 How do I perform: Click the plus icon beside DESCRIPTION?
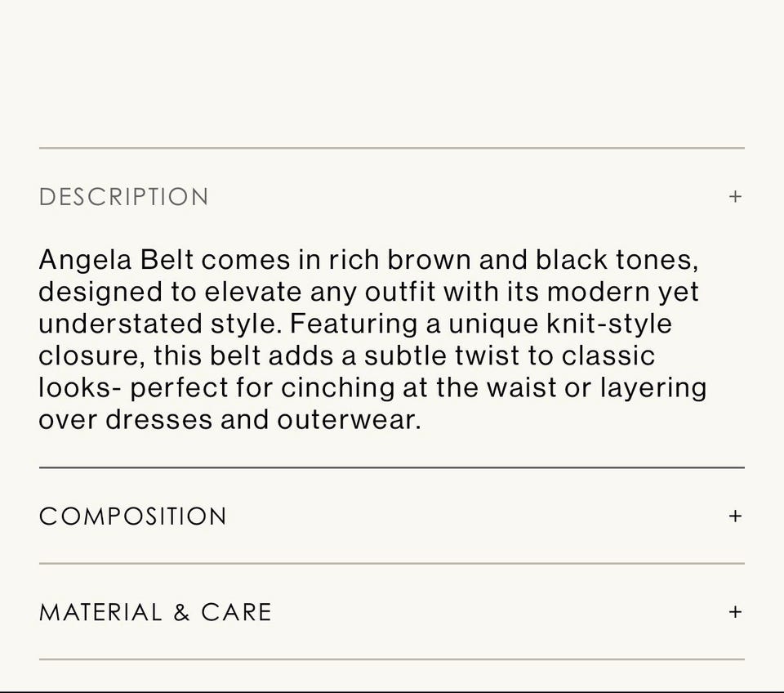(735, 197)
